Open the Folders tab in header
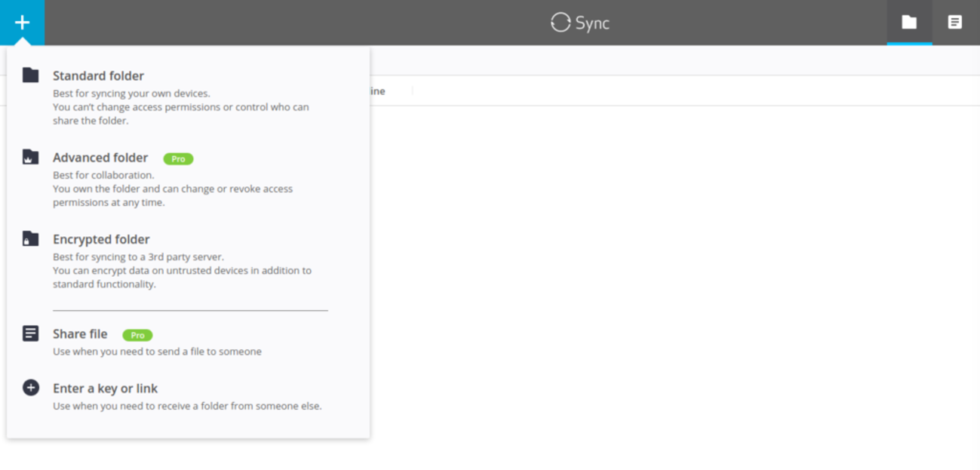This screenshot has width=980, height=470. [x=909, y=23]
